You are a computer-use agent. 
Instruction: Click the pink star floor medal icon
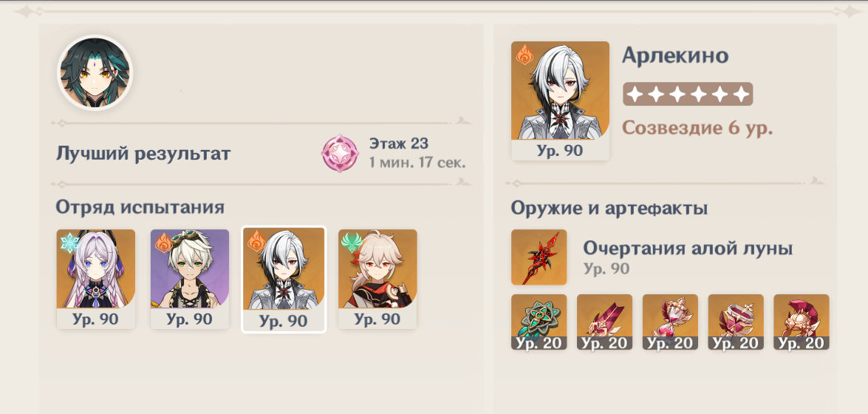point(340,153)
